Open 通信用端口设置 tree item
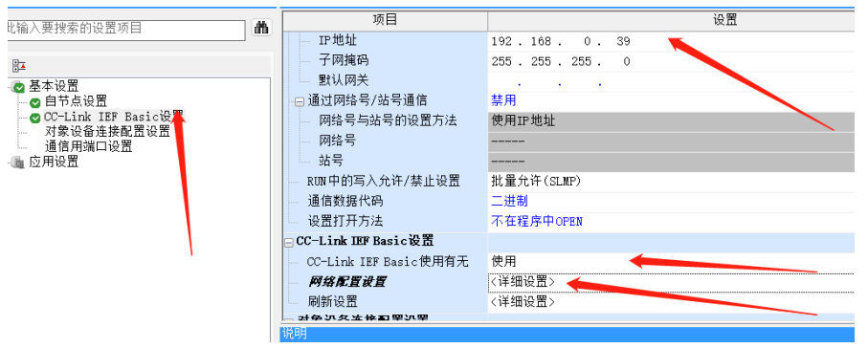The height and width of the screenshot is (348, 868). click(x=89, y=146)
